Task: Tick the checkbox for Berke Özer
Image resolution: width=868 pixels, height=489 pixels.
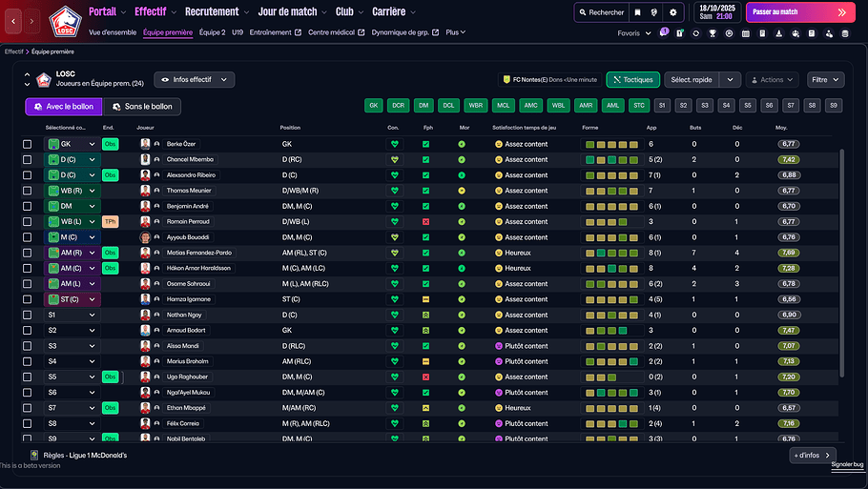Action: [x=28, y=144]
